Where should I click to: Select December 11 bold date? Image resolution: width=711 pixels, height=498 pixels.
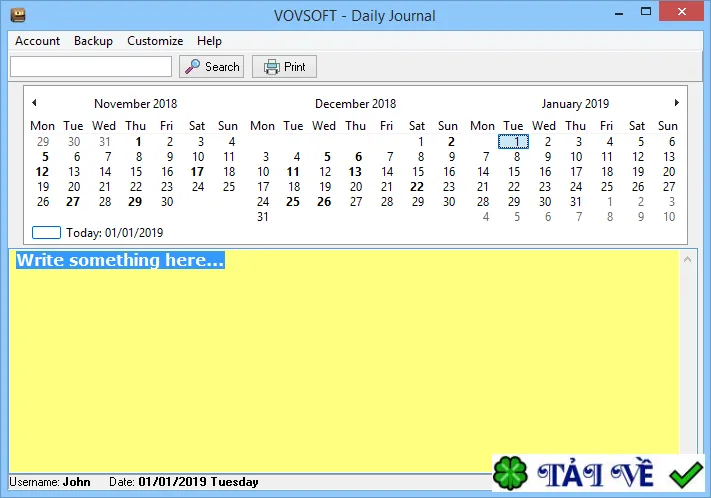(x=293, y=172)
